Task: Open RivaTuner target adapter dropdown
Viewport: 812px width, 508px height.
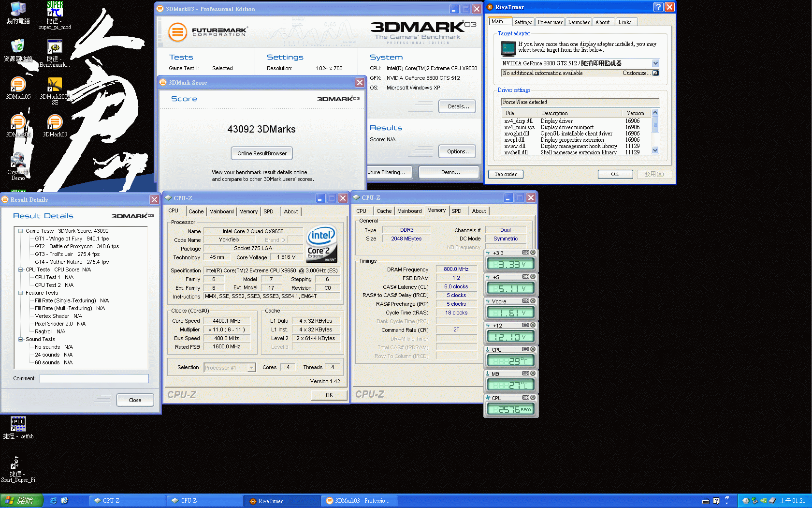Action: point(655,63)
